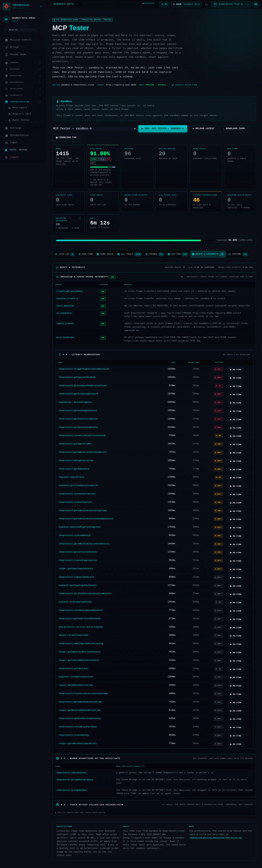
Task: Switch to the History tab
Action: (x=238, y=254)
